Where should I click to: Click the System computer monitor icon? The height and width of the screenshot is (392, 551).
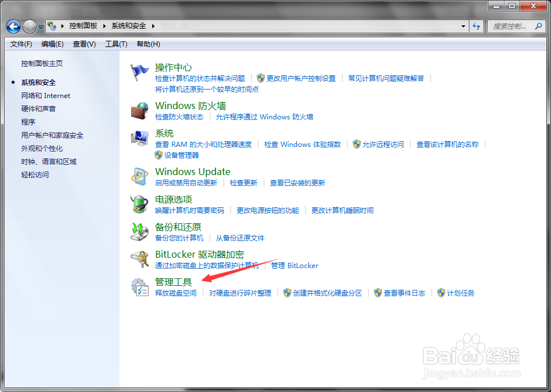coord(140,138)
